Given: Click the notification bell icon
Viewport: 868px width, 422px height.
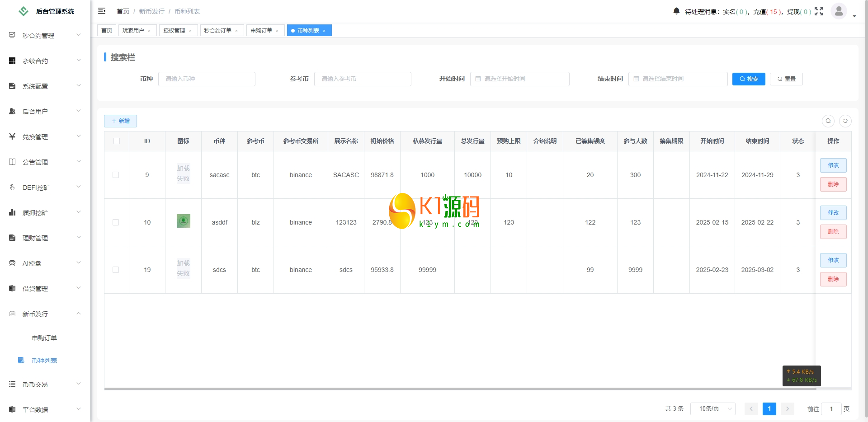Looking at the screenshot, I should (x=676, y=11).
